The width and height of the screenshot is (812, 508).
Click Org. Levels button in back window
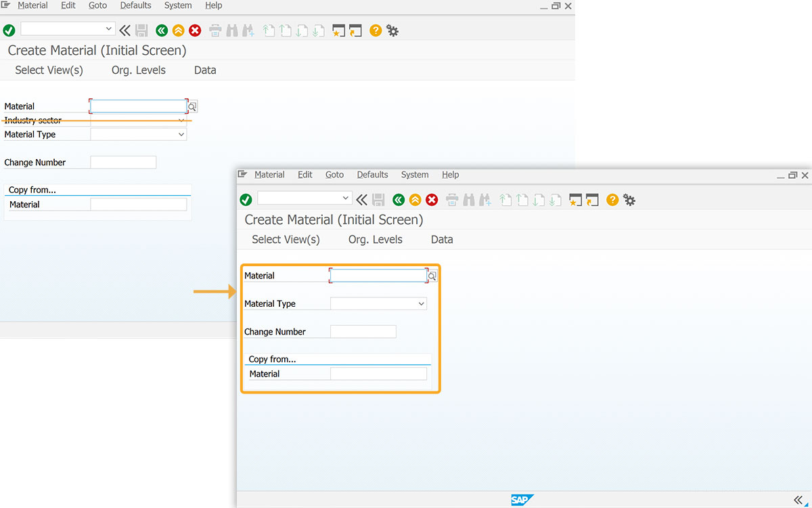pyautogui.click(x=139, y=70)
